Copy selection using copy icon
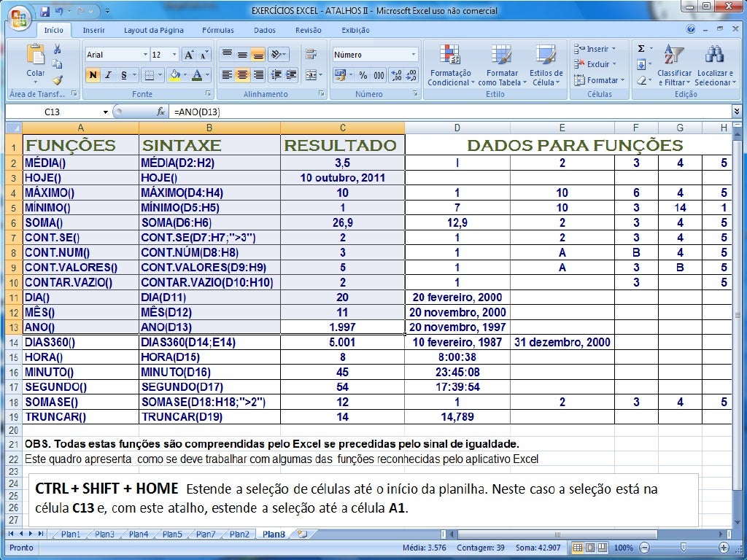 (57, 64)
